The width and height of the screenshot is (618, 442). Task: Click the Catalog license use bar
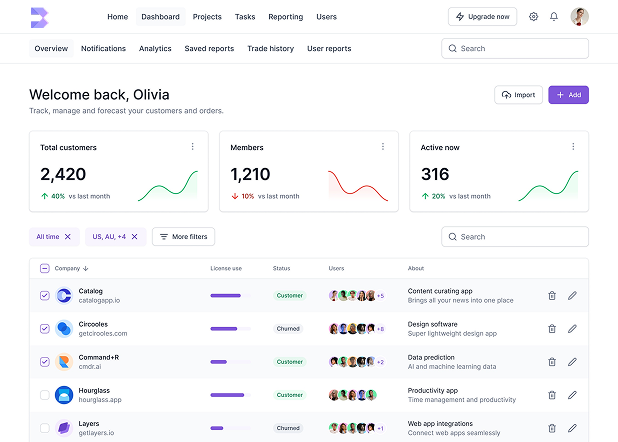point(225,295)
